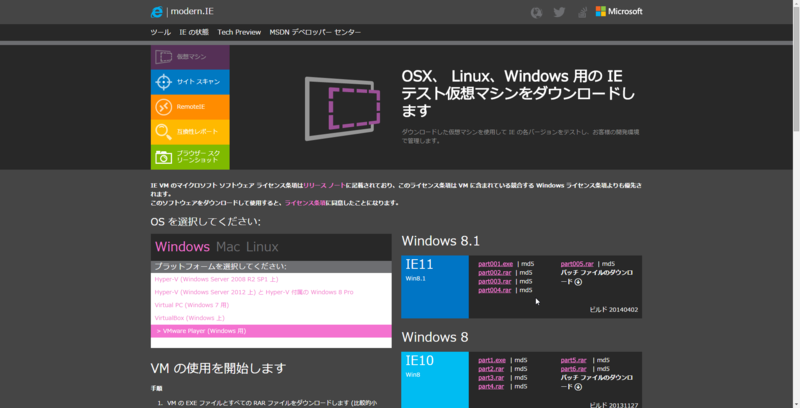
Task: Click the ビルド 20140402 text
Action: [614, 310]
